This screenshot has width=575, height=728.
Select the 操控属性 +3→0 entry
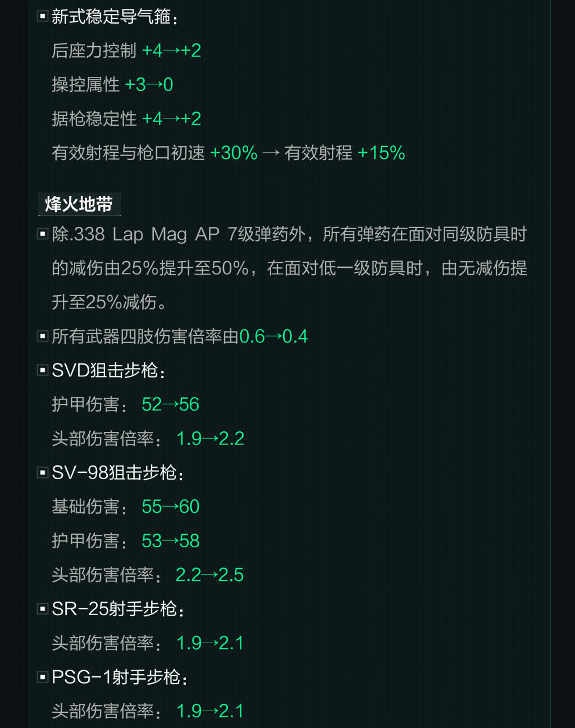coord(112,85)
